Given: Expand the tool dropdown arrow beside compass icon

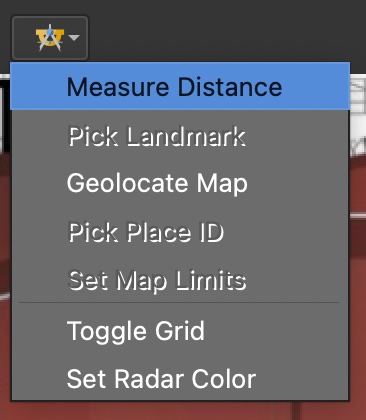Looking at the screenshot, I should [74, 37].
